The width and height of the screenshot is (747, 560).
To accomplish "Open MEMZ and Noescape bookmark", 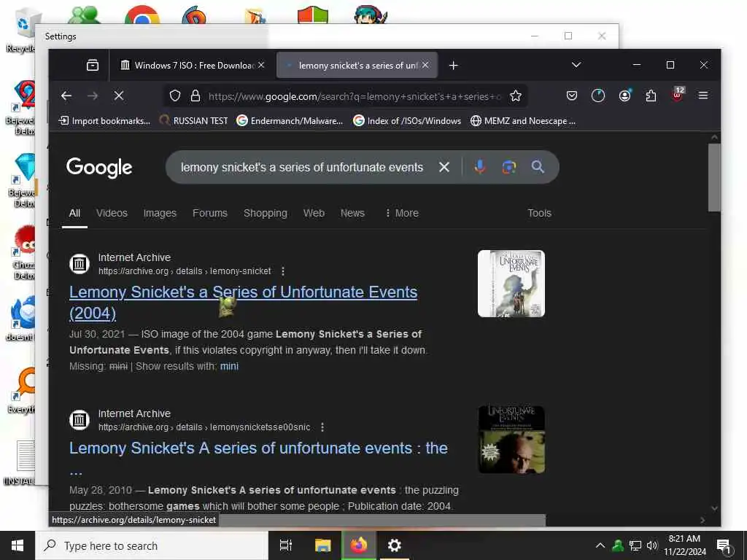I will click(x=522, y=121).
